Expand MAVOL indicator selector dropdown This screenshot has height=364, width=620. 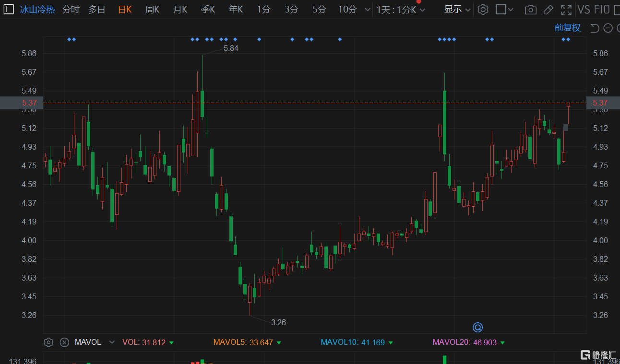tap(112, 342)
